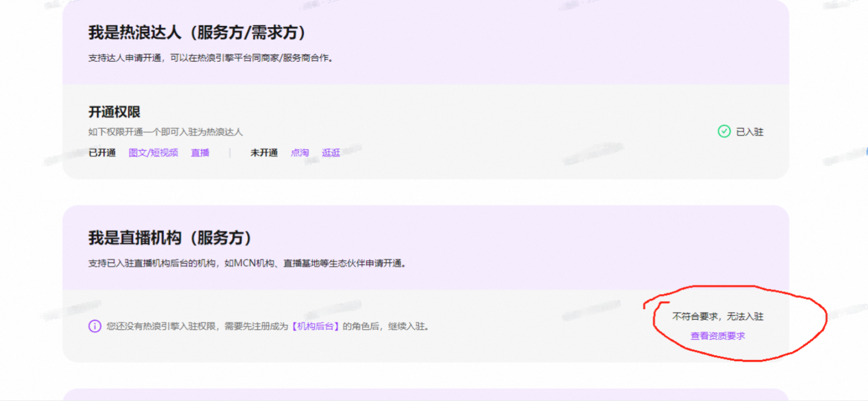Screen dimensions: 868x401
Task: Click the 未开通 label
Action: tap(263, 153)
